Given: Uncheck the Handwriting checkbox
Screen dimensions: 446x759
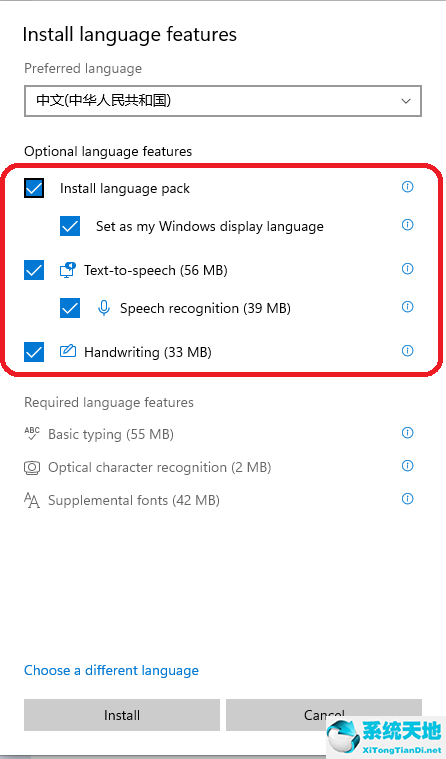Looking at the screenshot, I should [x=34, y=352].
